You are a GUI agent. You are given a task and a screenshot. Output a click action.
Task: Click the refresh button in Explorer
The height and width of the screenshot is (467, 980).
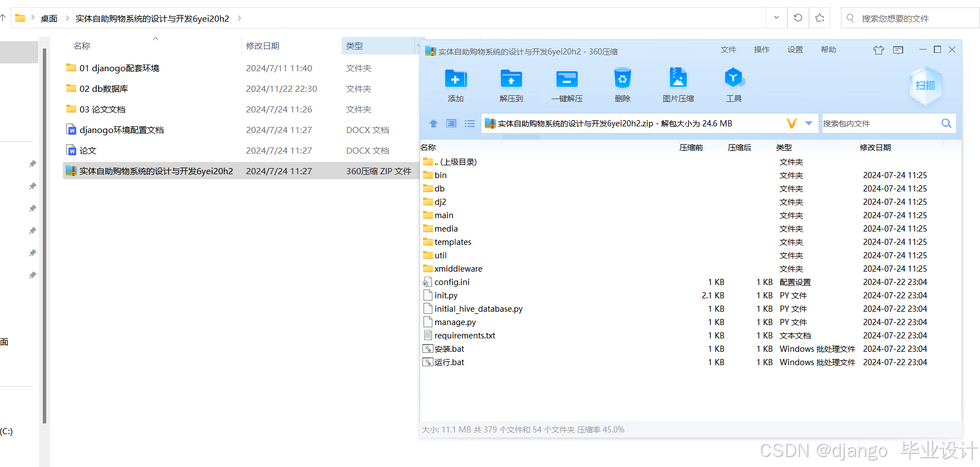(x=798, y=18)
